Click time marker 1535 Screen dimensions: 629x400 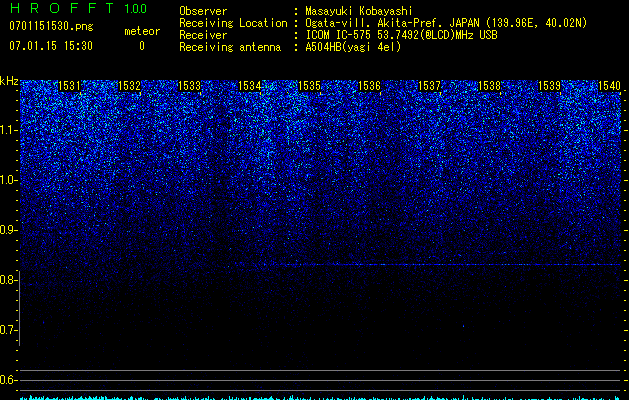310,85
